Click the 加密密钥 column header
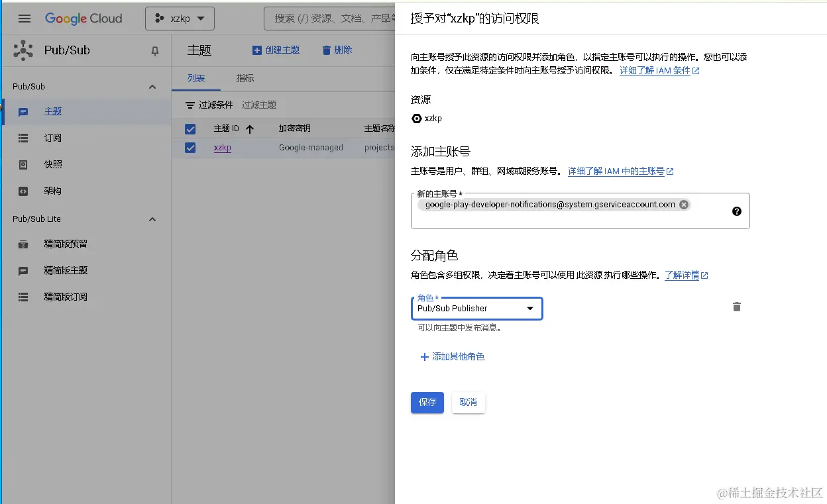Image resolution: width=827 pixels, height=504 pixels. point(294,128)
